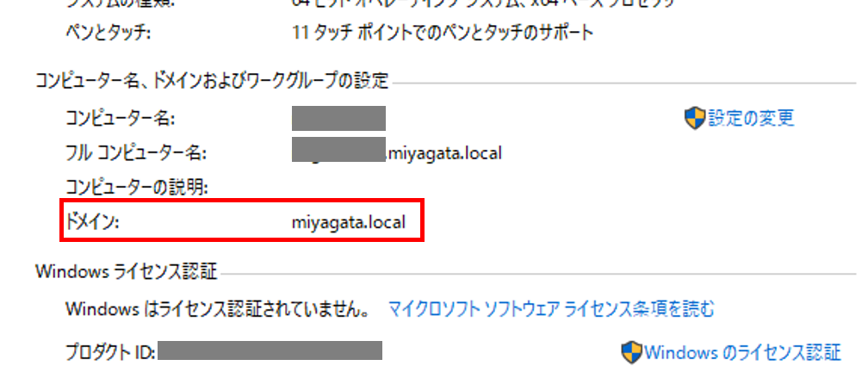The height and width of the screenshot is (378, 868).
Task: Click the Windows ライセンス認証 section heading
Action: tap(126, 272)
